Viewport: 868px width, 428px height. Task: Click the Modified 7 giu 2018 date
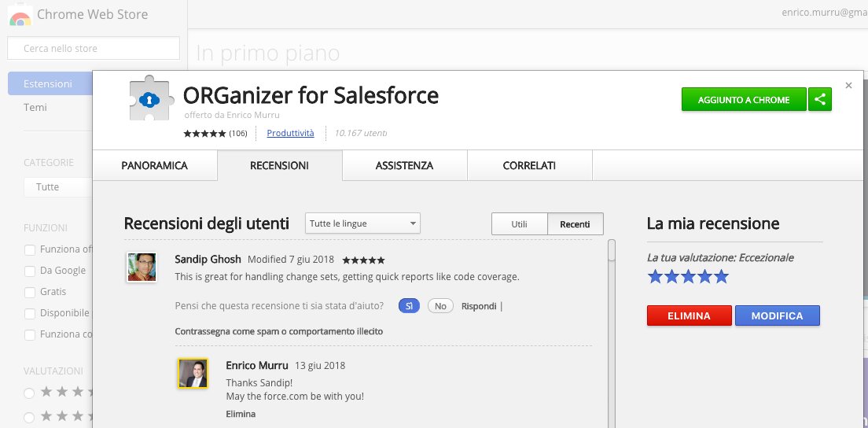coord(291,260)
